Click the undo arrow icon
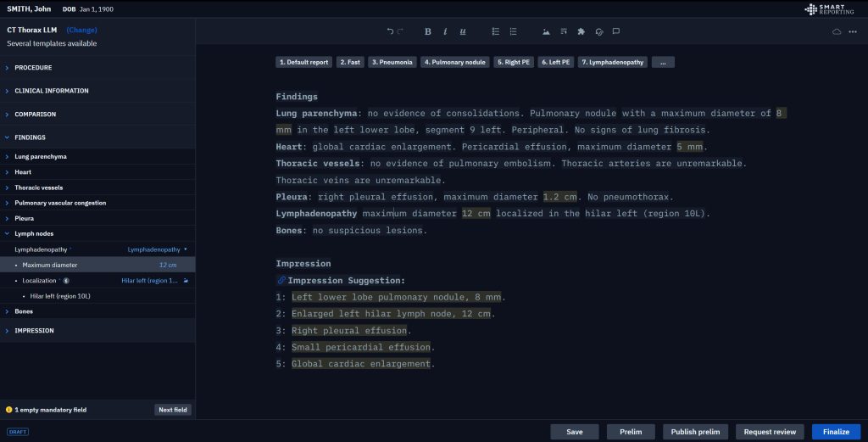Screen dimensions: 868x442 tap(390, 31)
